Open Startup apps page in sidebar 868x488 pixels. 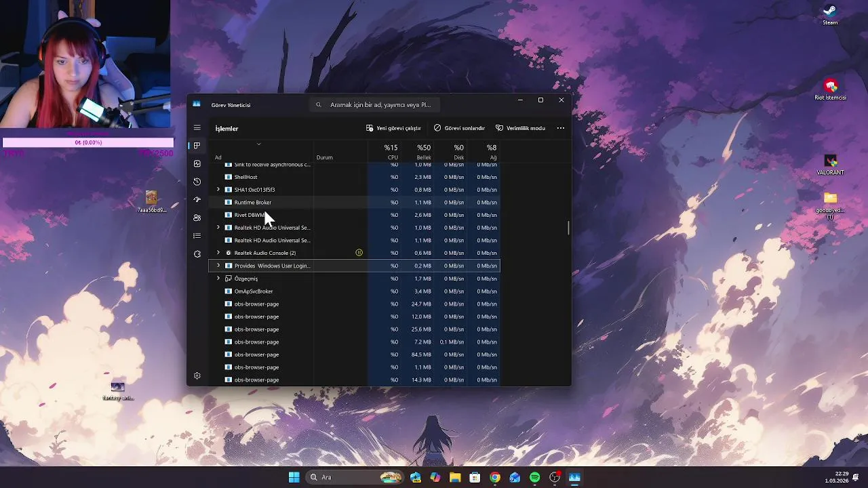[x=197, y=199]
